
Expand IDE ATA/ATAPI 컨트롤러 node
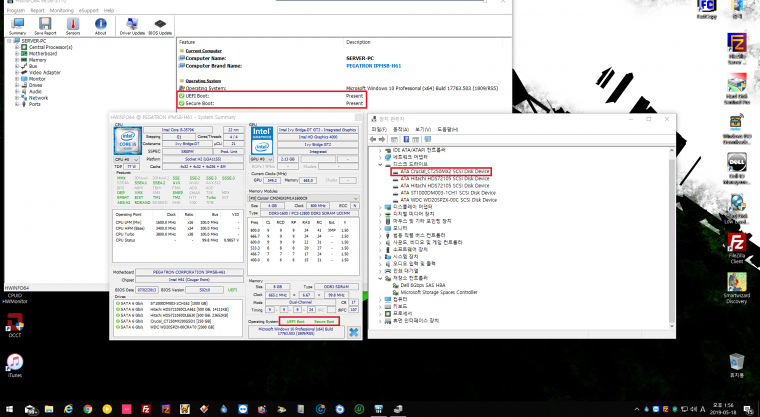coord(380,150)
